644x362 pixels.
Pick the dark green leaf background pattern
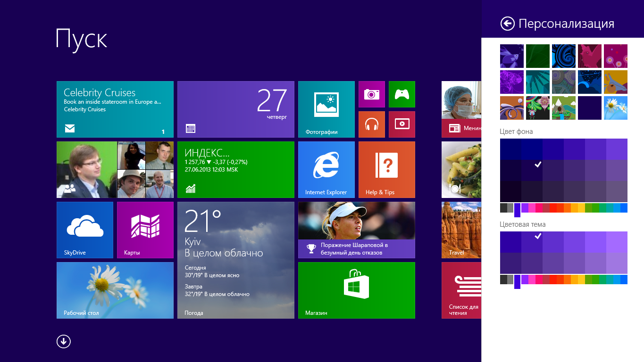click(x=538, y=56)
